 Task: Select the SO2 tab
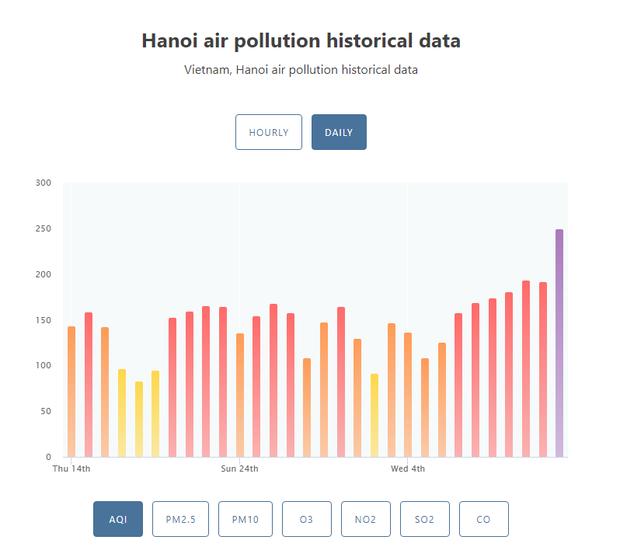point(424,519)
